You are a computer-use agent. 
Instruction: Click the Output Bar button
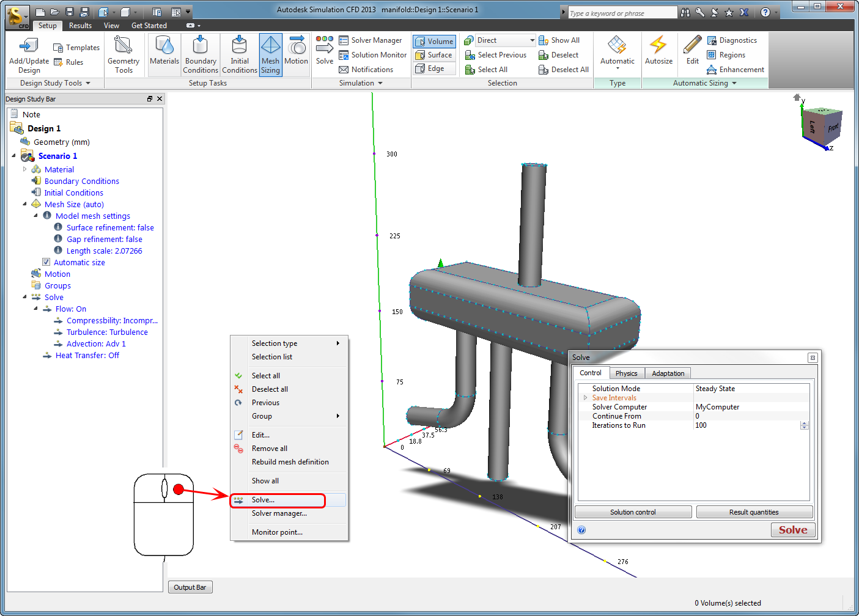(x=190, y=587)
